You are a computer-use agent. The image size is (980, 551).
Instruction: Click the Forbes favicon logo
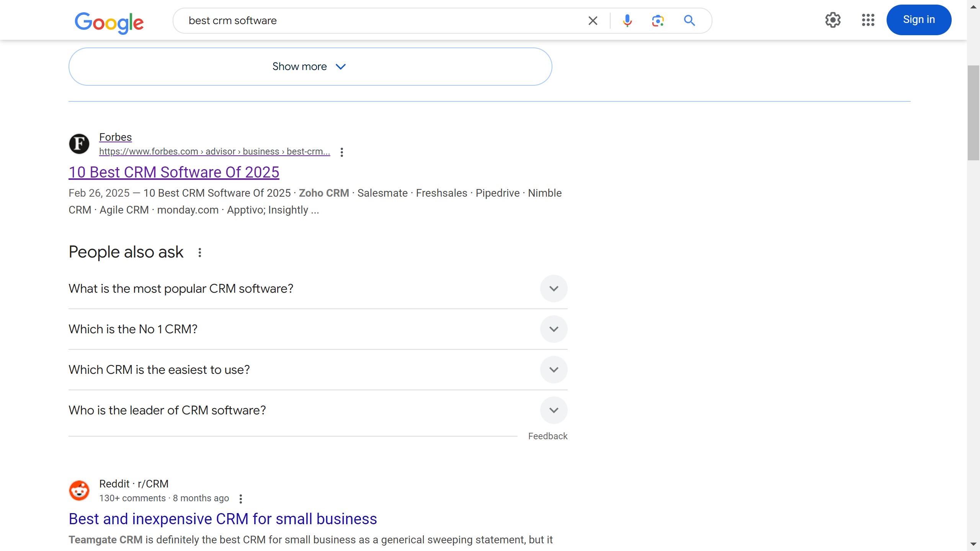point(79,144)
